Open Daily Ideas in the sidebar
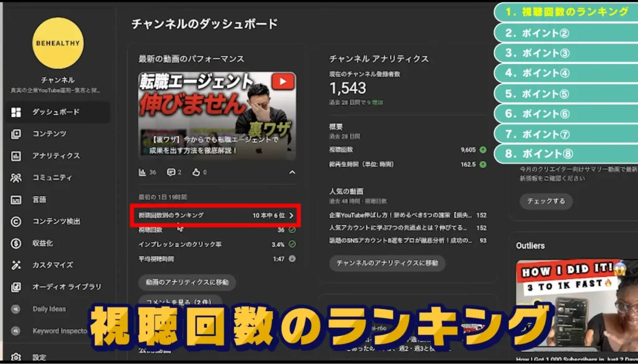The image size is (638, 364). pyautogui.click(x=49, y=309)
